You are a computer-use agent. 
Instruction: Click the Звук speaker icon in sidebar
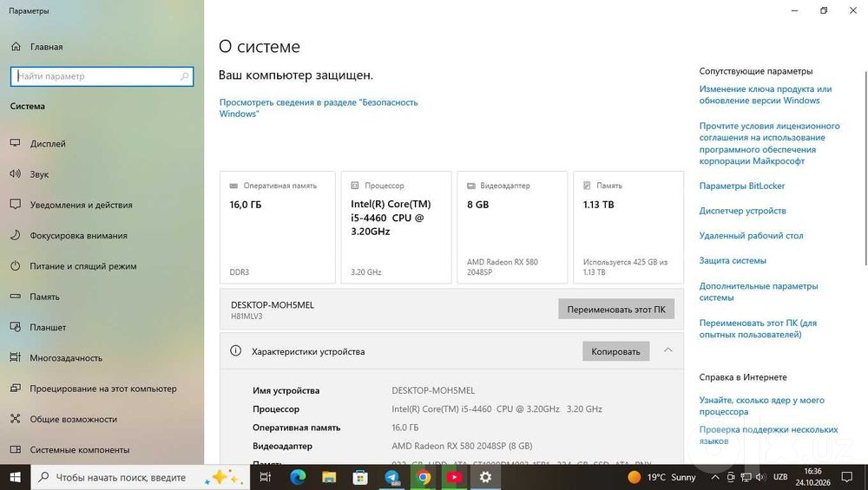tap(16, 173)
